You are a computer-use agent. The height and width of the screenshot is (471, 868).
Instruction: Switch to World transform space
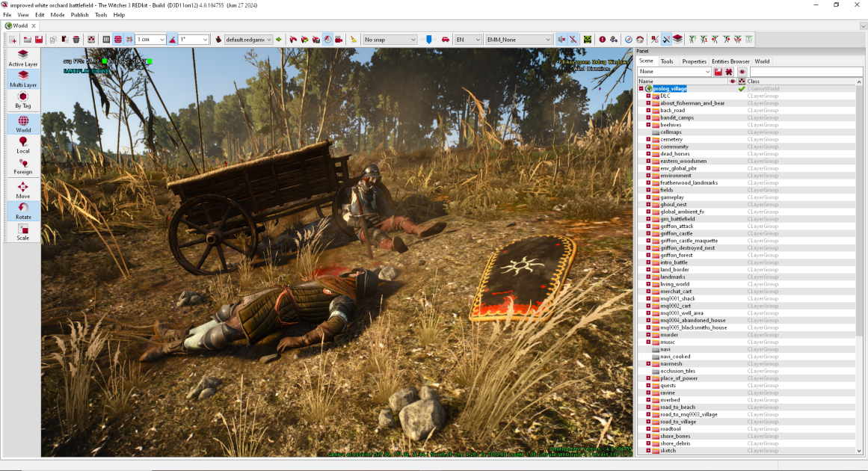(x=23, y=125)
